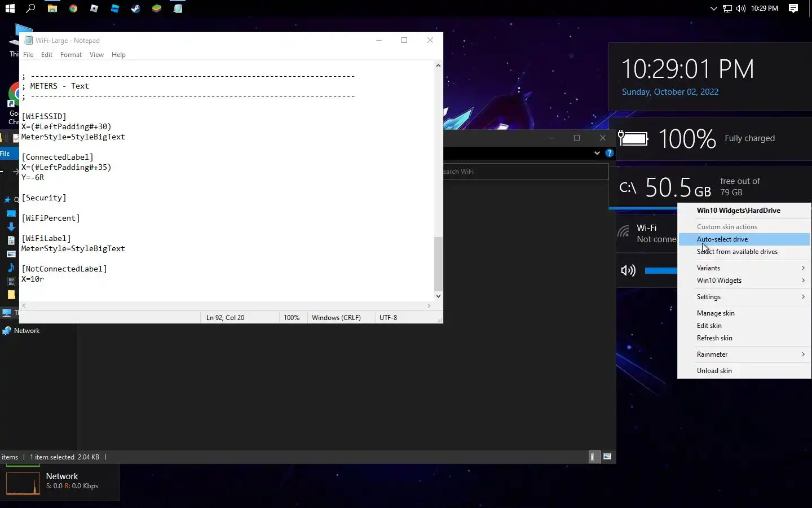Viewport: 812px width, 508px height.
Task: Click 'Windows (CRLF)' status bar entry
Action: pyautogui.click(x=336, y=318)
